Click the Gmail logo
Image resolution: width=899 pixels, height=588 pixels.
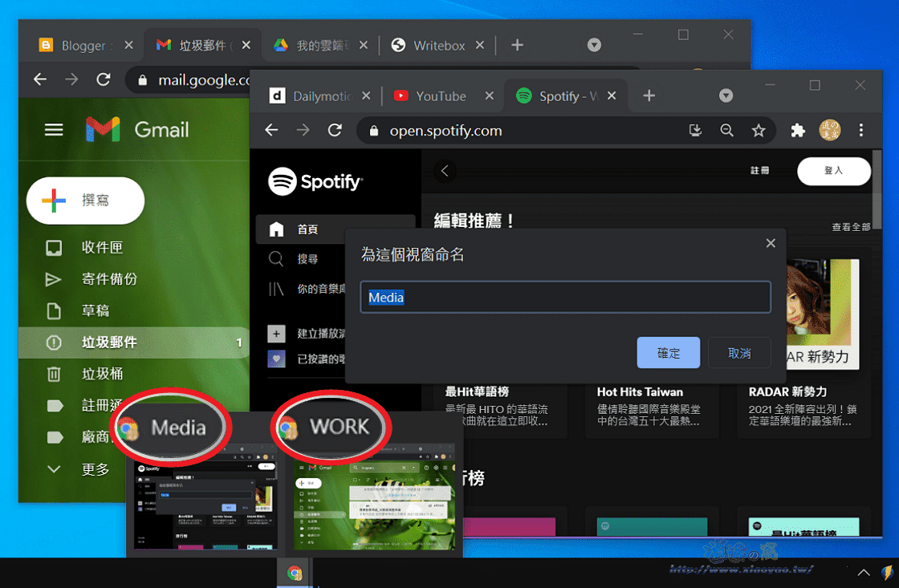(x=137, y=129)
